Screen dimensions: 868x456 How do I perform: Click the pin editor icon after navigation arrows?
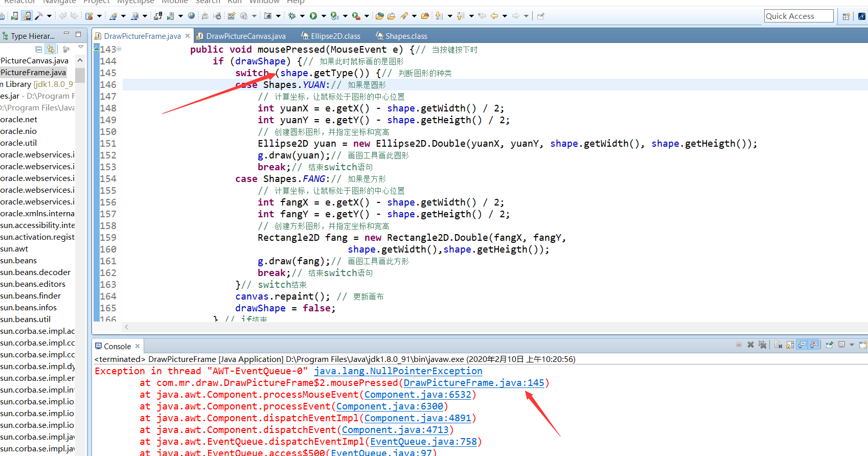click(540, 16)
